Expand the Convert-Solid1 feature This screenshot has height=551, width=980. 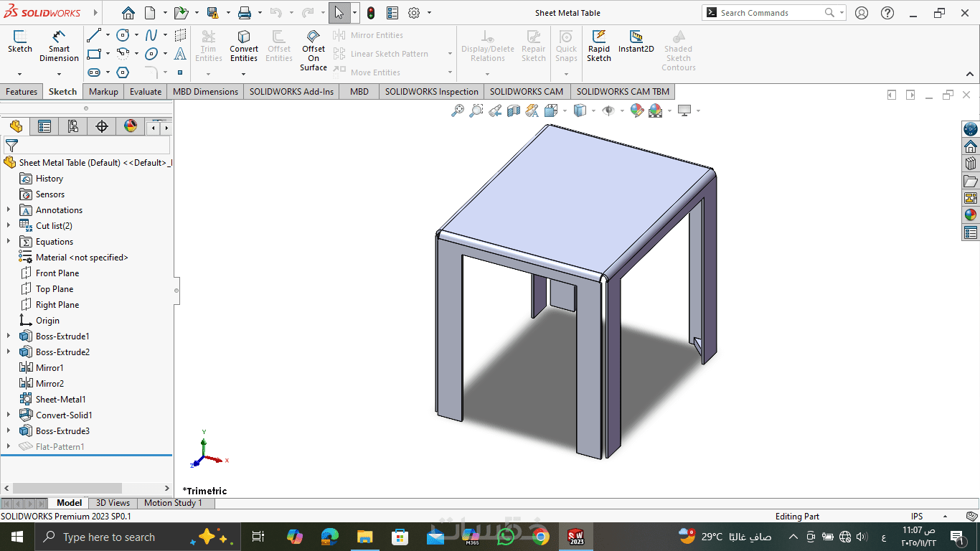coord(9,415)
